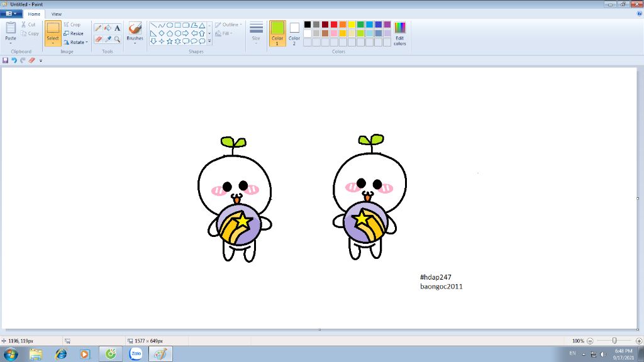Pick the black palette swatch
644x362 pixels.
[x=307, y=25]
